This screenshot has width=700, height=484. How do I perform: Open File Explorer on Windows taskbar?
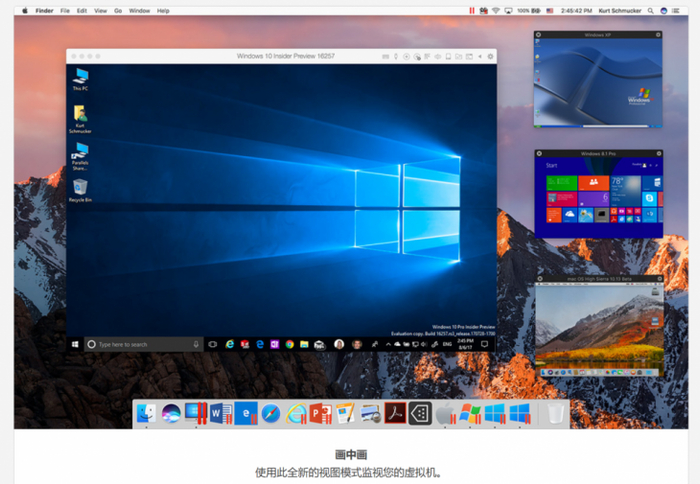click(304, 344)
